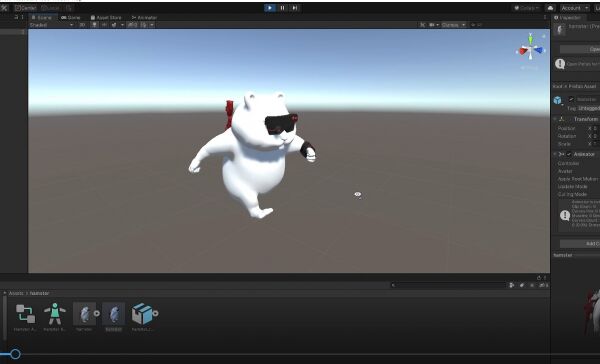Open the Tag dropdown showing Untagged
The image size is (600, 364).
point(589,108)
